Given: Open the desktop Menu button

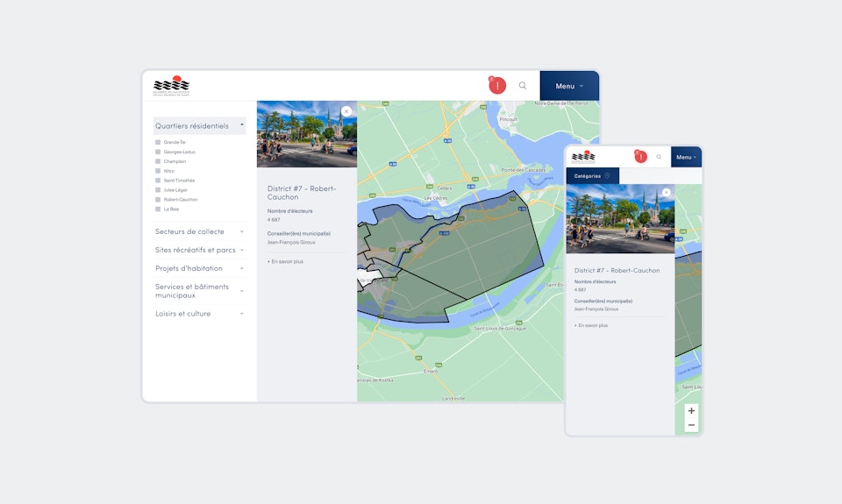Looking at the screenshot, I should [x=569, y=86].
